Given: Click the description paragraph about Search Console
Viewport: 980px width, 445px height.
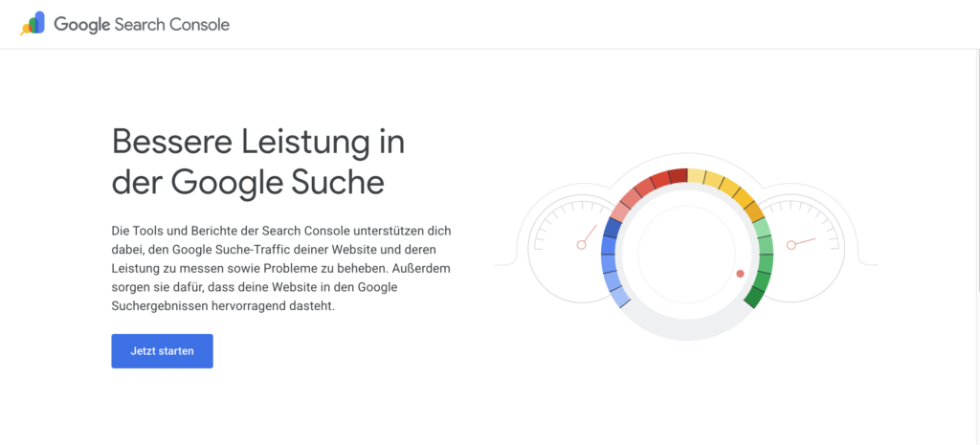Looking at the screenshot, I should [x=281, y=269].
